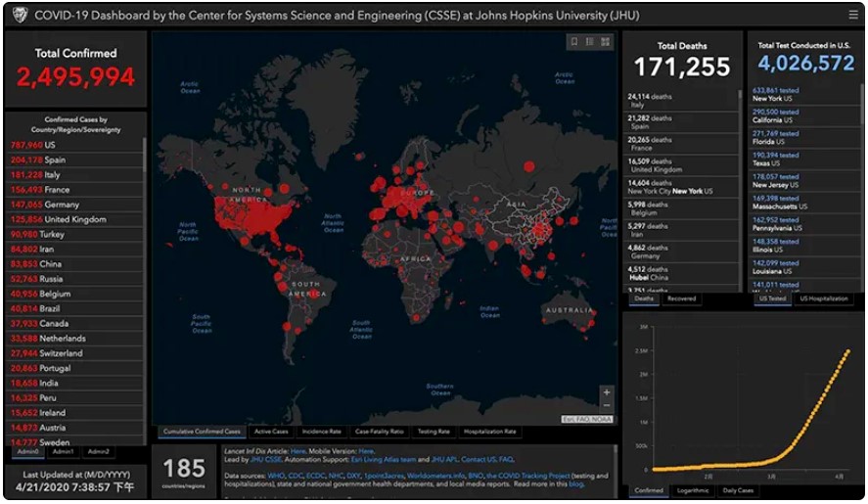Click the 290,500 tested California entry
The width and height of the screenshot is (868, 504).
click(805, 116)
